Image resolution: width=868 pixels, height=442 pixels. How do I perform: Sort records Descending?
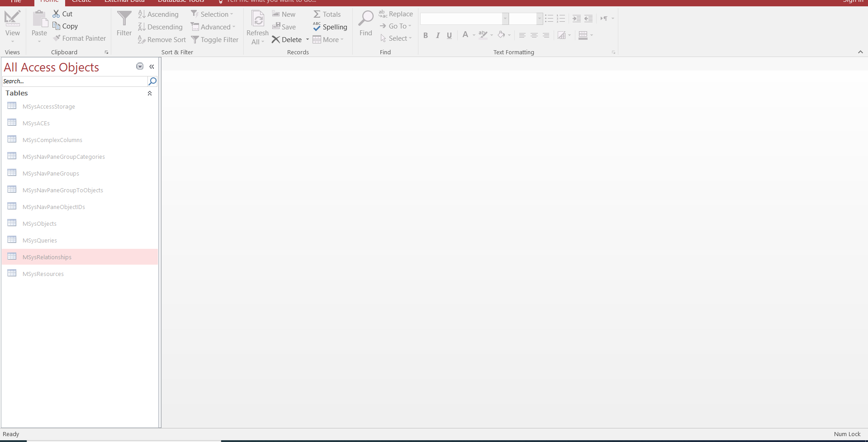[x=160, y=27]
